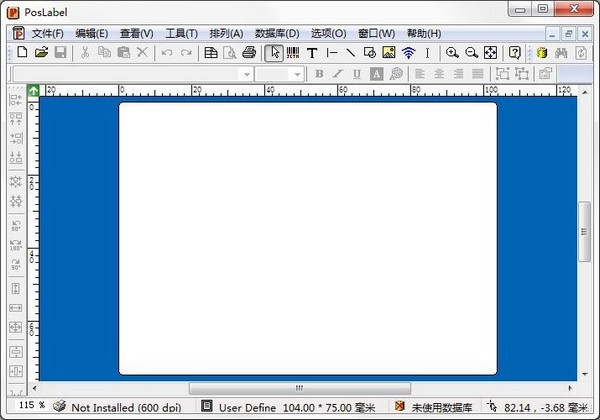Image resolution: width=600 pixels, height=420 pixels.
Task: Align text right
Action: pyautogui.click(x=458, y=74)
